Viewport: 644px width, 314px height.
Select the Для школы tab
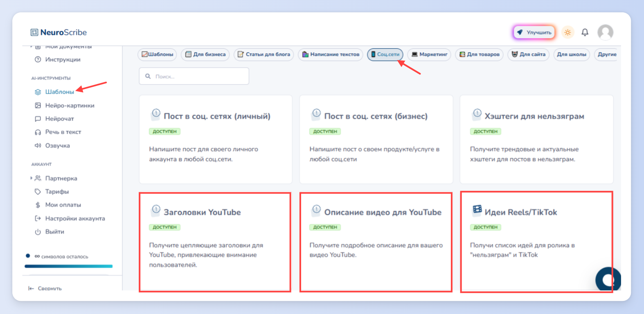[x=572, y=54]
